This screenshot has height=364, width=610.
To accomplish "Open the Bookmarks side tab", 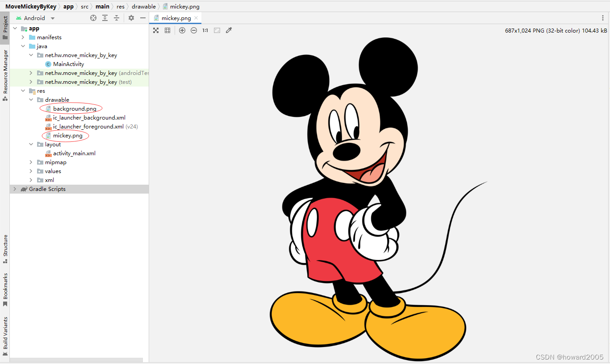I will tap(5, 289).
